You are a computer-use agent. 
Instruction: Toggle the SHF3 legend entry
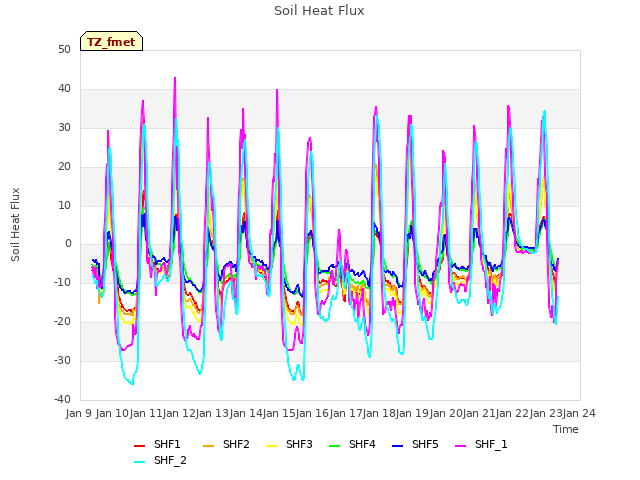coord(289,444)
